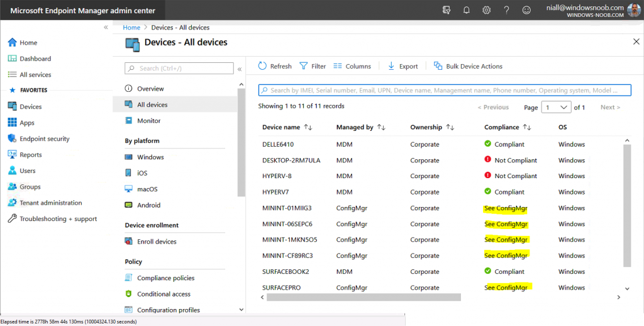
Task: Open the page number dropdown
Action: (x=557, y=108)
